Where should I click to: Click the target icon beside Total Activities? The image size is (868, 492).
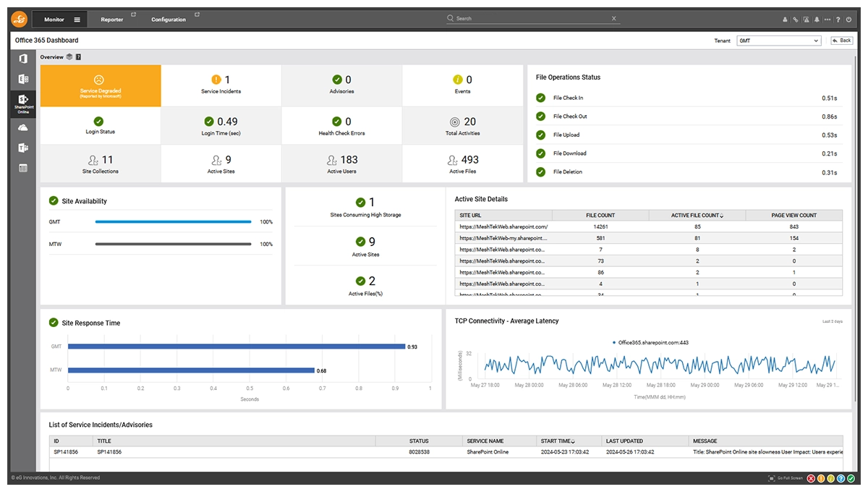point(454,122)
